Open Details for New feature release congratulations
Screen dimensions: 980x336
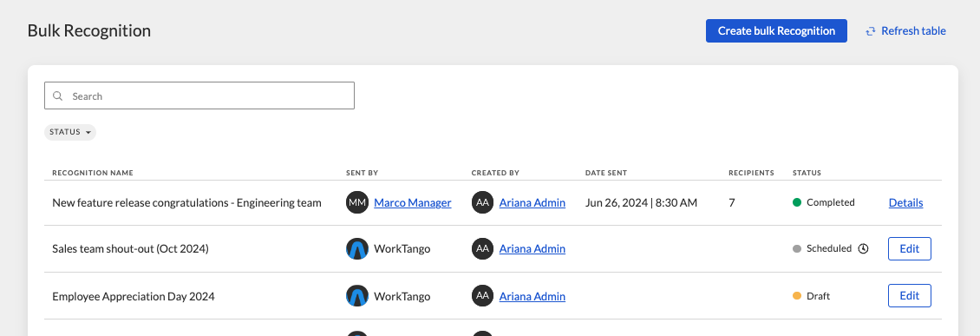905,202
